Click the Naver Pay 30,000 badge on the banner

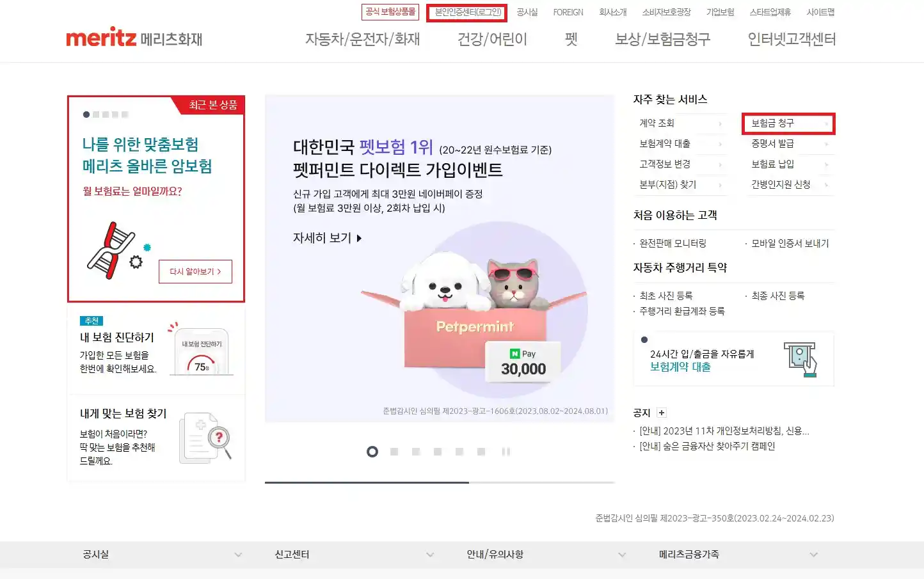[523, 361]
